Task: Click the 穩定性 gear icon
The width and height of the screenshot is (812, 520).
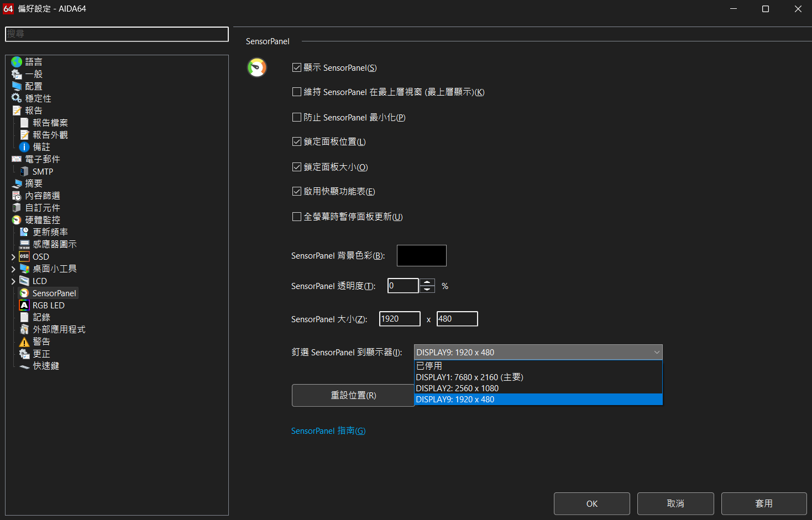Action: [x=17, y=98]
